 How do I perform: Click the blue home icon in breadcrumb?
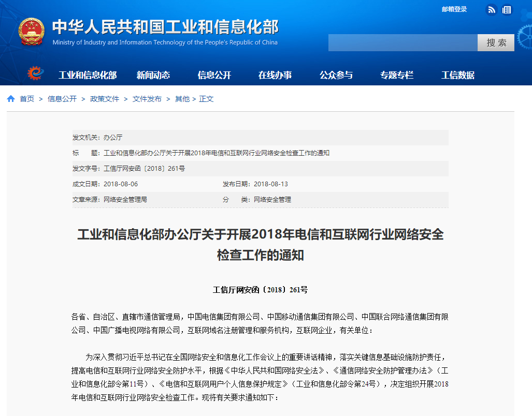click(x=11, y=99)
